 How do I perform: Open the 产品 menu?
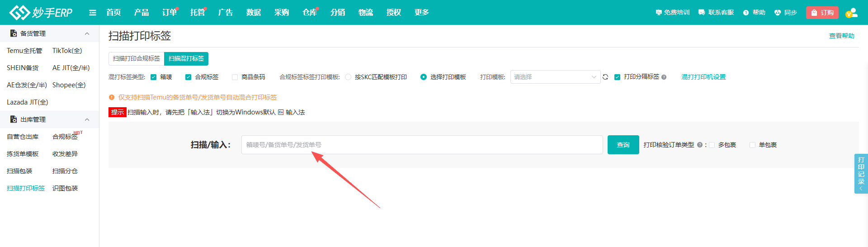tap(142, 13)
